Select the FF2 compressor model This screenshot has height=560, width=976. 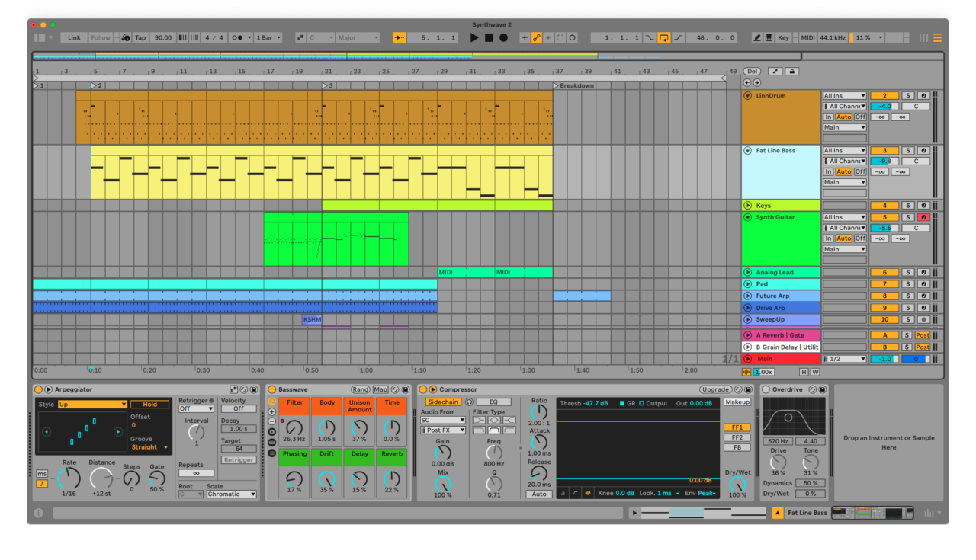coord(737,437)
